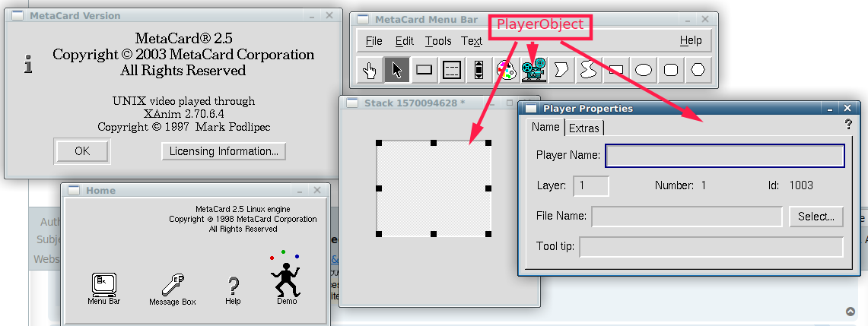
Task: Open window menu icon of Player Properties
Action: [531, 109]
